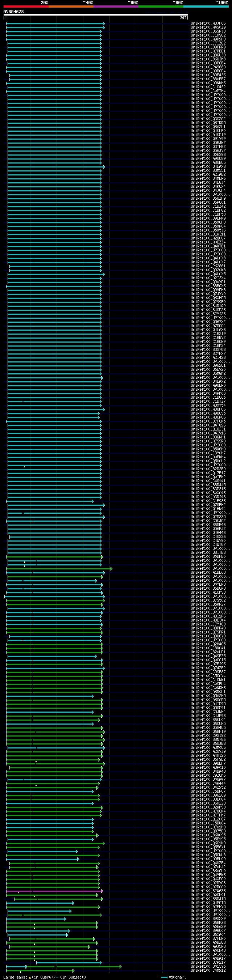Select hit UniRef100_A8JF66
The image size is (232, 980).
(x=208, y=24)
